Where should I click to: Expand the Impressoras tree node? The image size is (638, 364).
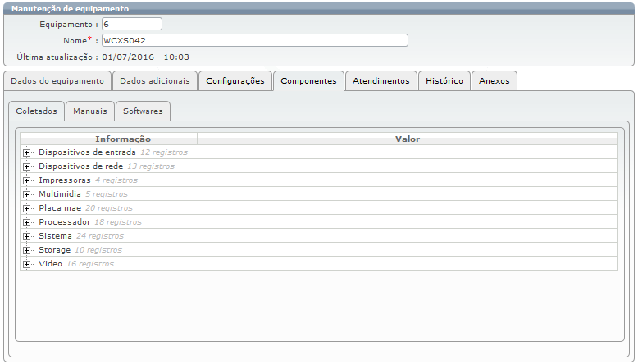click(x=27, y=180)
